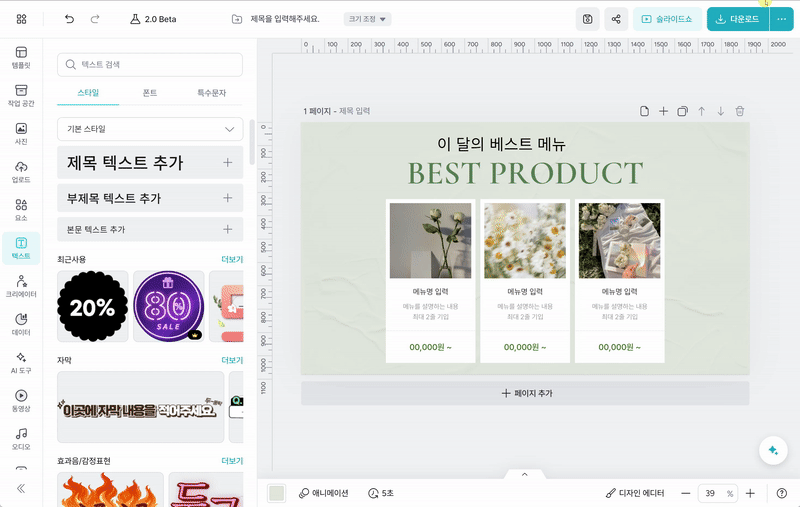The height and width of the screenshot is (507, 800).
Task: Expand the 기본 스타일 dropdown
Action: click(x=150, y=129)
